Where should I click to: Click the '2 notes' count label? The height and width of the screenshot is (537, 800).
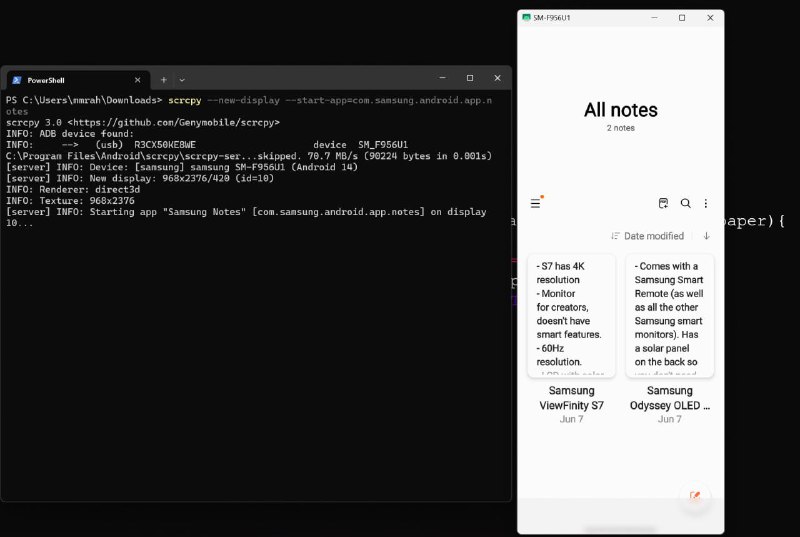(x=620, y=128)
